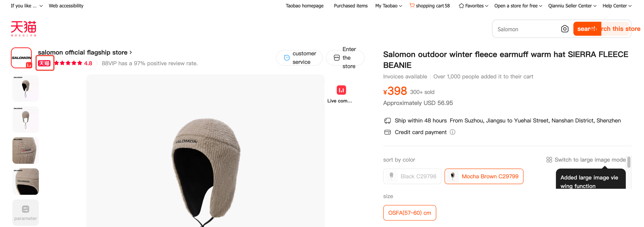Image resolution: width=644 pixels, height=227 pixels.
Task: Click the Tmall logo
Action: [24, 28]
